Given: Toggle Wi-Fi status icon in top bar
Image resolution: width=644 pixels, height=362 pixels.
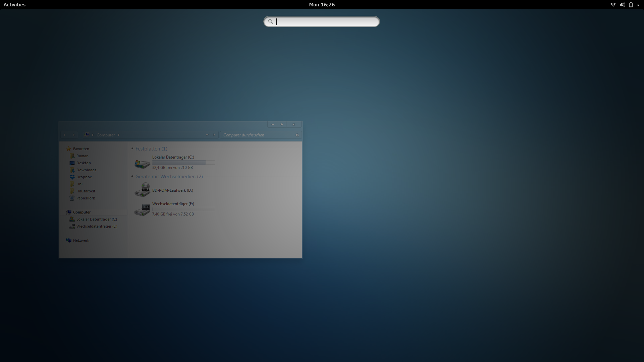Looking at the screenshot, I should click(612, 4).
